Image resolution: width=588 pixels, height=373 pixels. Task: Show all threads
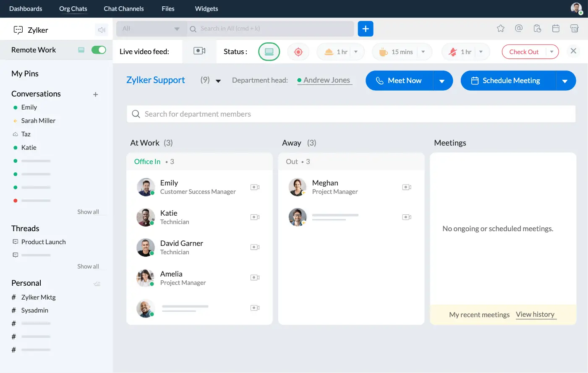click(x=88, y=266)
